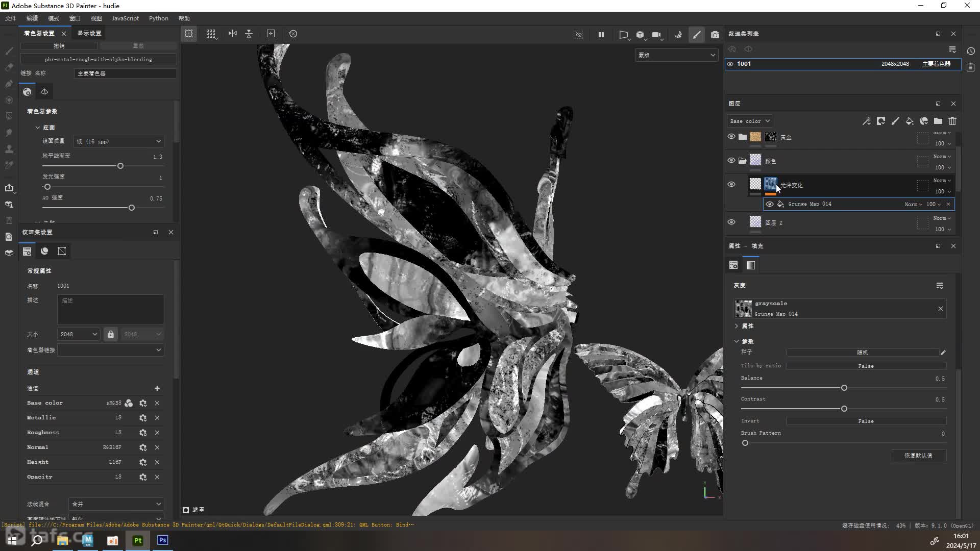Open Grunge Map 014 blend mode Norm dropdown
The width and height of the screenshot is (980, 551).
click(913, 204)
